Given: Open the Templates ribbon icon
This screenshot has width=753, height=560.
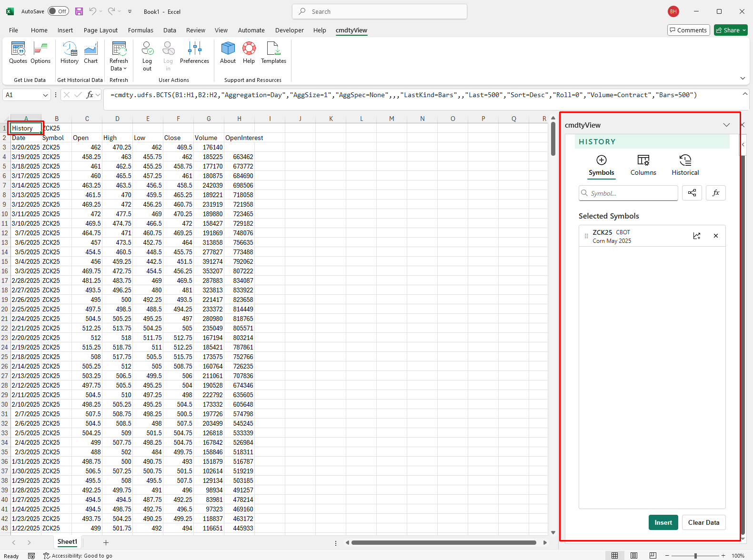Looking at the screenshot, I should (x=273, y=53).
